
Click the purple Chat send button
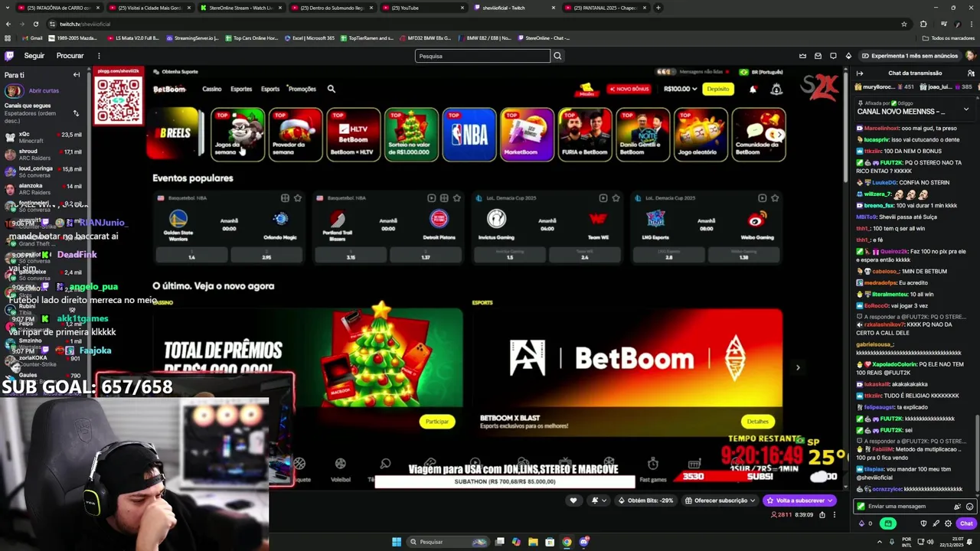[965, 523]
